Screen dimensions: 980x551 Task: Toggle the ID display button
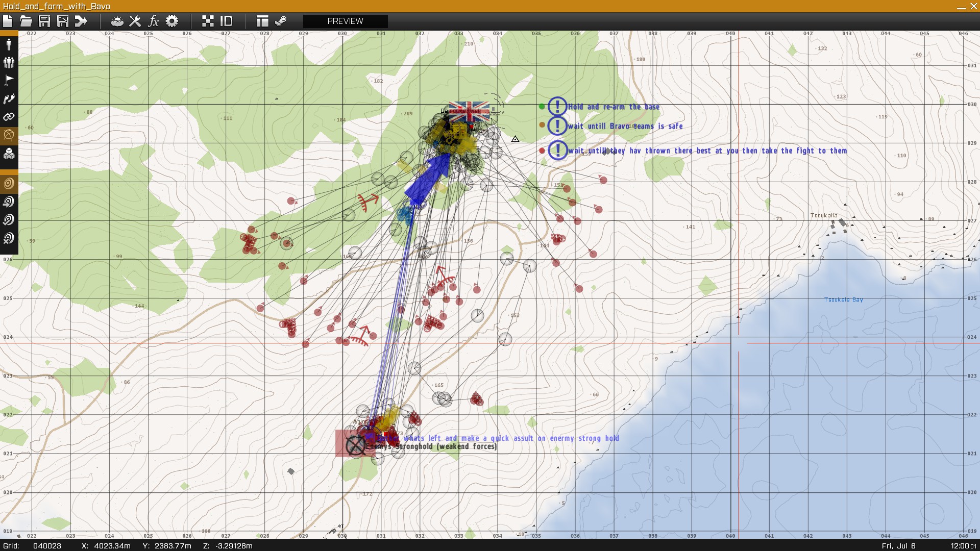(x=226, y=21)
